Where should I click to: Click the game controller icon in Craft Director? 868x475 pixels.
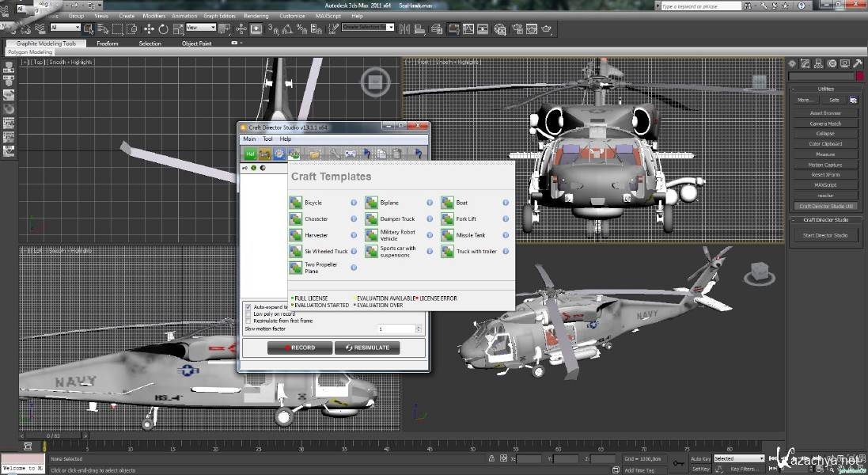tap(350, 154)
